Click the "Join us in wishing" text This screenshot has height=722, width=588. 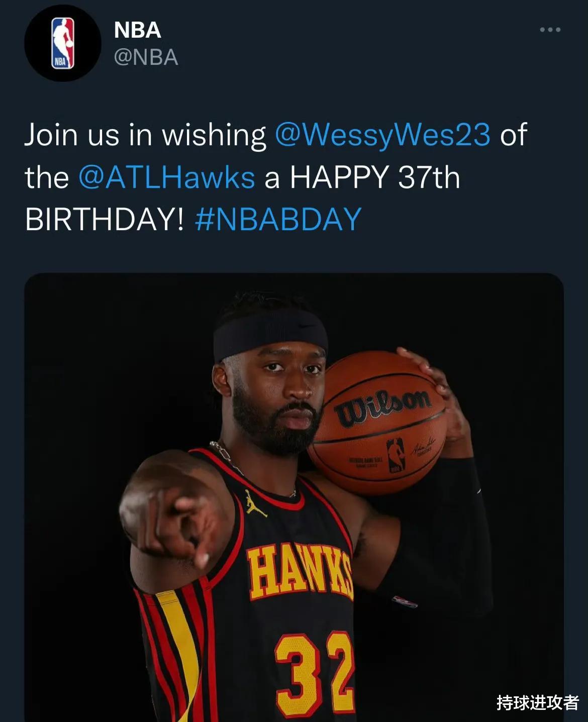[x=145, y=135]
